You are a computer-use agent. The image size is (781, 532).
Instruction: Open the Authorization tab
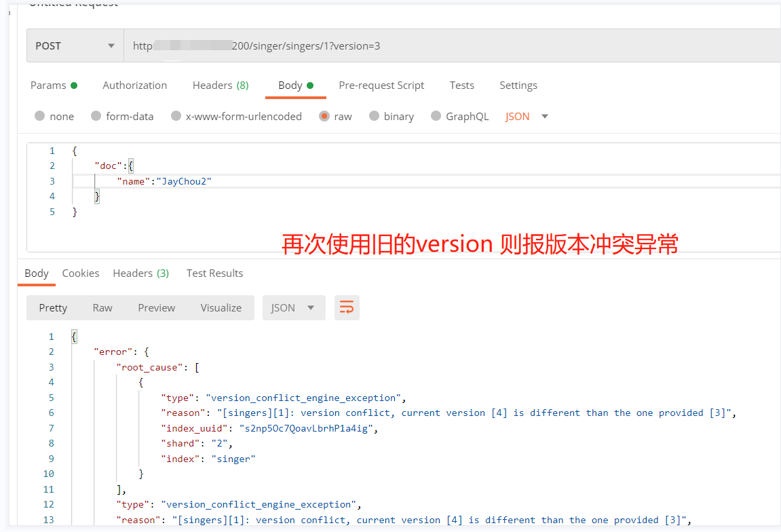[134, 85]
